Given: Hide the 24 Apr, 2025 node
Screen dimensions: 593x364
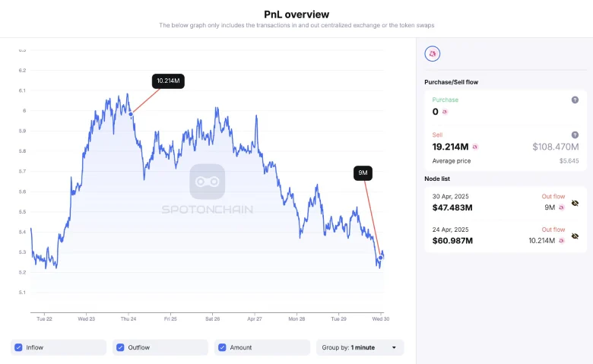Looking at the screenshot, I should point(576,236).
